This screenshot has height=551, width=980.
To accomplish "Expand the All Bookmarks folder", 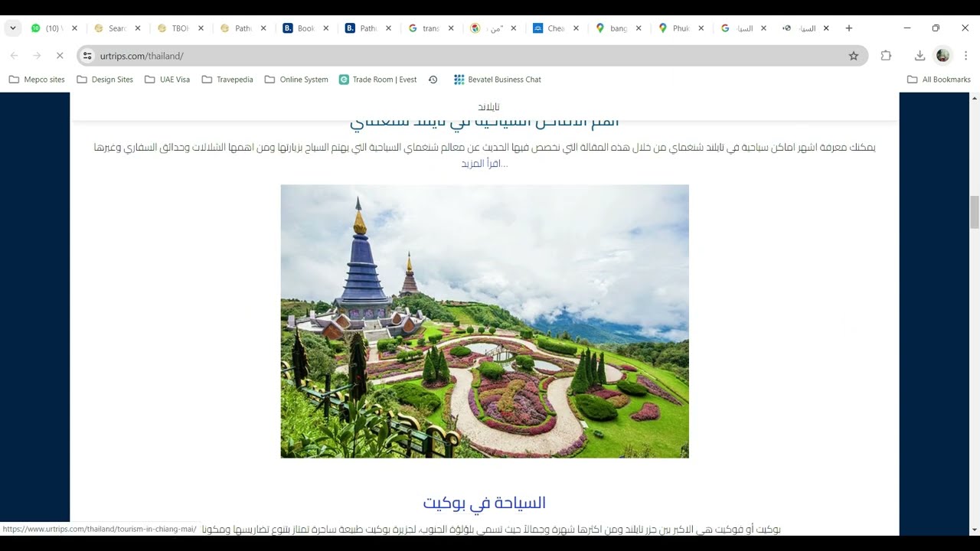I will coord(939,80).
